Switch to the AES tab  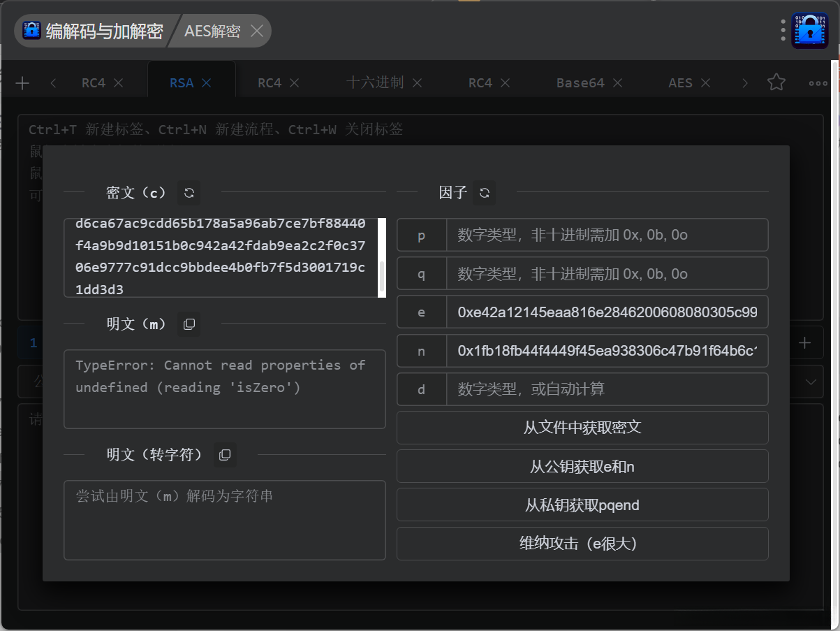[x=681, y=82]
